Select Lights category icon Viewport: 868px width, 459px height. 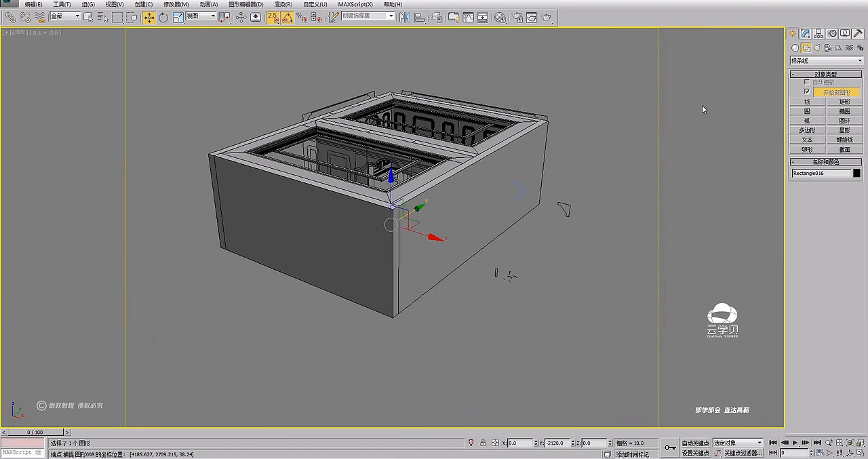coord(817,48)
